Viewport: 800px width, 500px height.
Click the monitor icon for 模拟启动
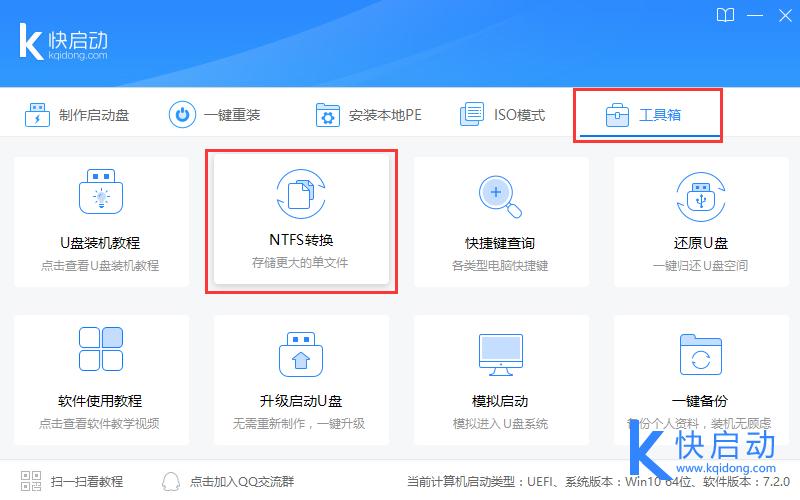pos(501,355)
